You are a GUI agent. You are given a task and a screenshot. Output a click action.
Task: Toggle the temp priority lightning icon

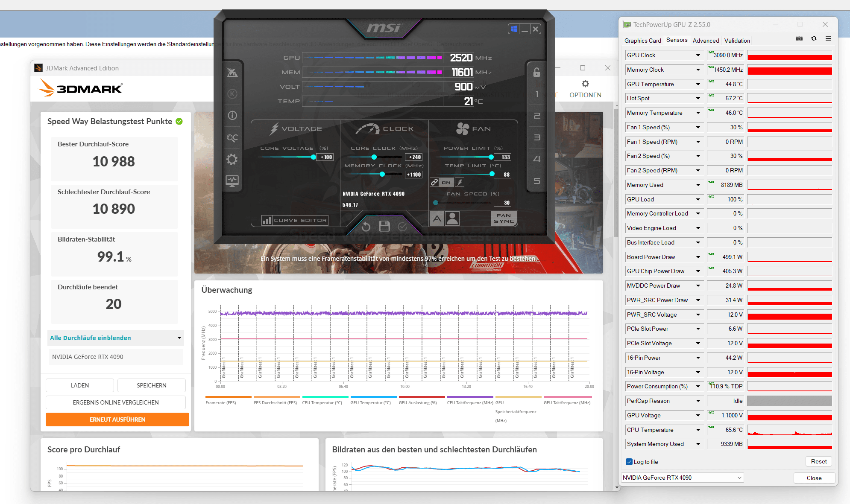pyautogui.click(x=460, y=182)
